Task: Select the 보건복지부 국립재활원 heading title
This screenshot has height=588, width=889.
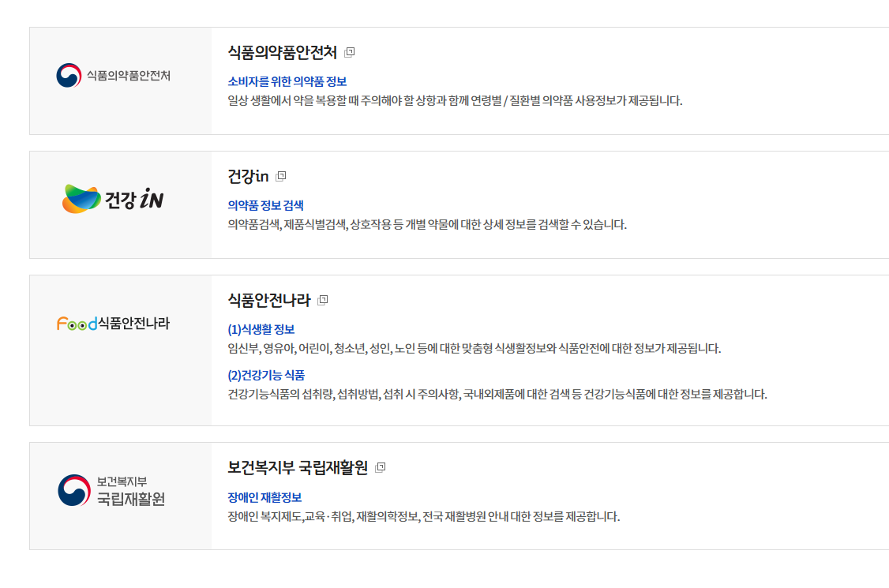Action: tap(298, 467)
